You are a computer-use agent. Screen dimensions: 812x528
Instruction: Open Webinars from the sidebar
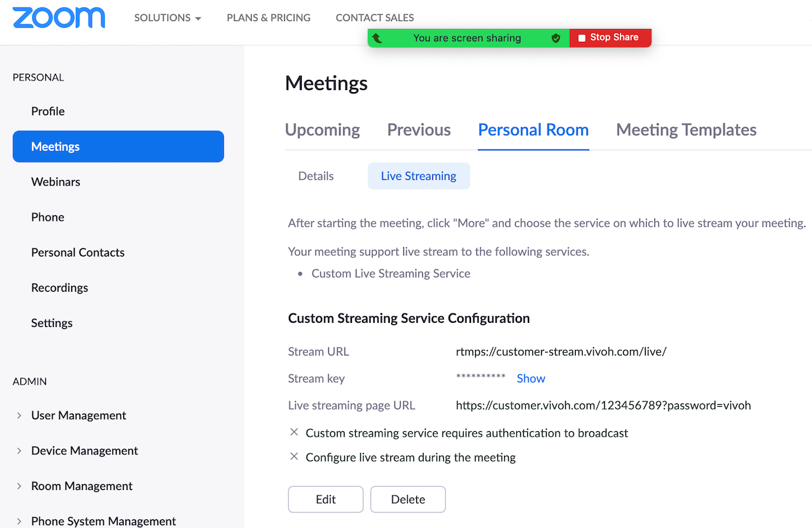(55, 181)
